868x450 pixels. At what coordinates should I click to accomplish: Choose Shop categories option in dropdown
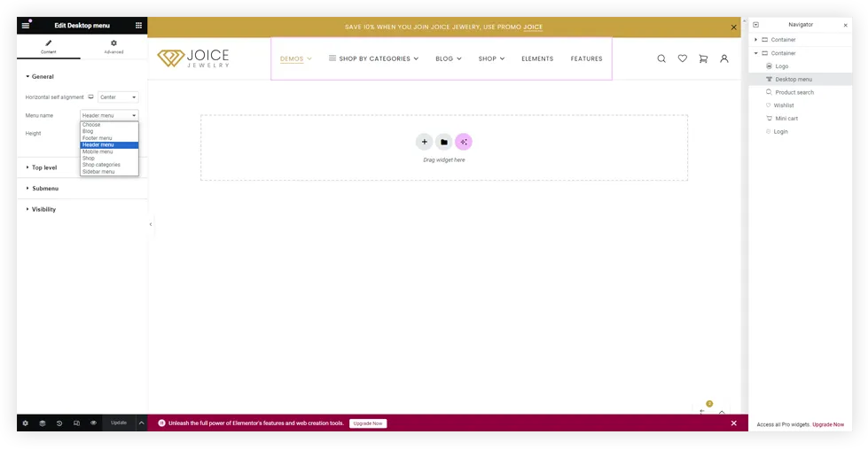tap(101, 165)
